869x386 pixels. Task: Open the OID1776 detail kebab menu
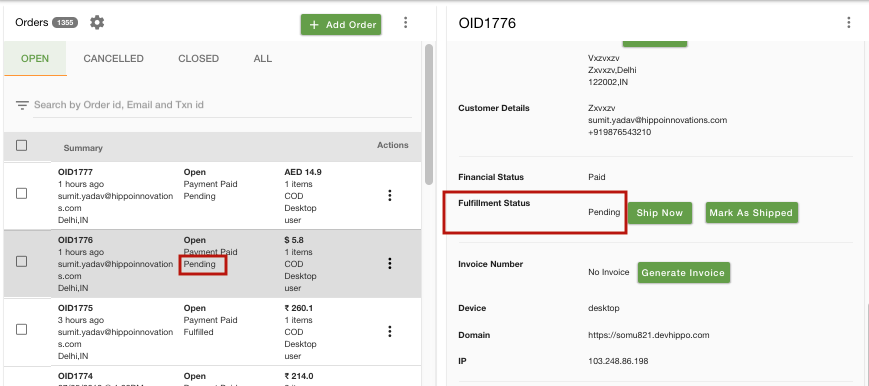(848, 23)
